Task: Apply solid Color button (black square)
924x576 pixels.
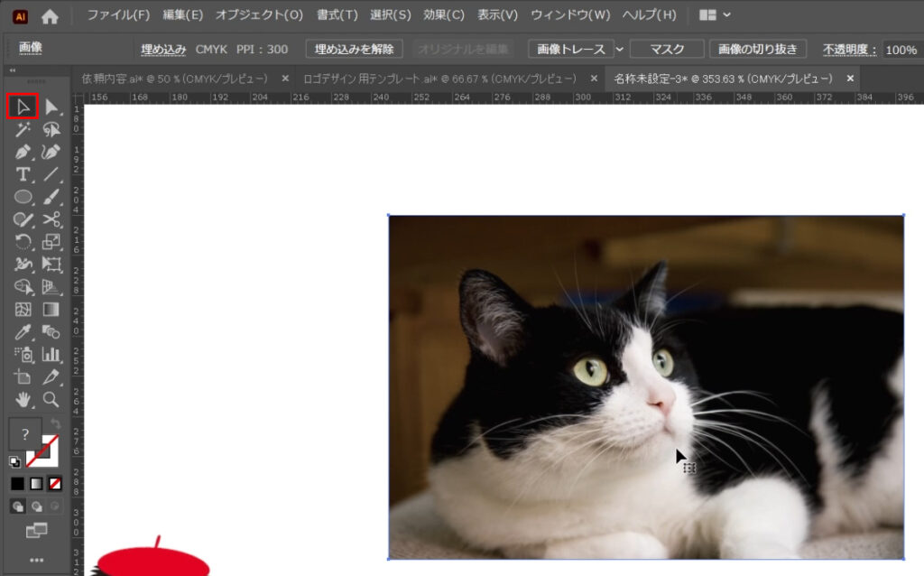Action: pyautogui.click(x=18, y=484)
